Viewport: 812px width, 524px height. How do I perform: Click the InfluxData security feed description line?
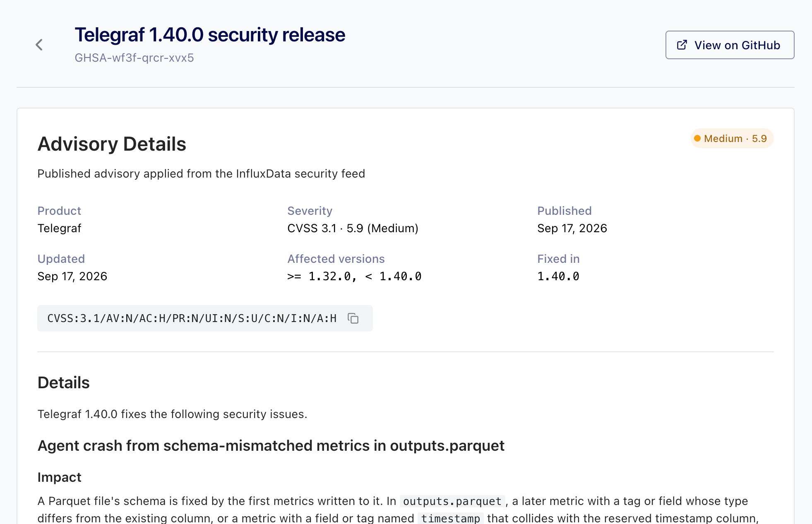pyautogui.click(x=201, y=173)
